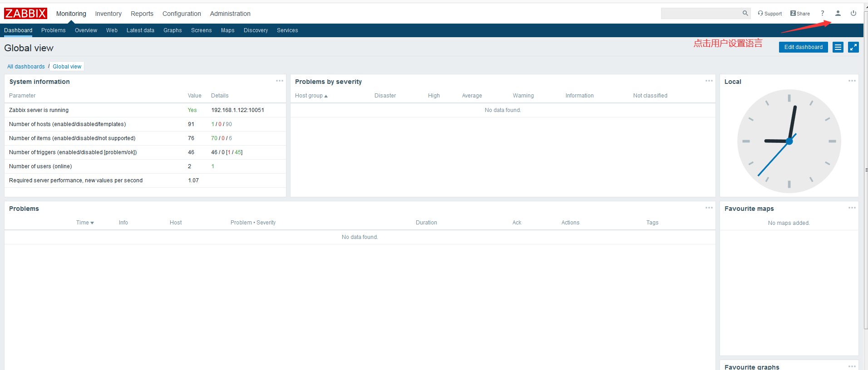Click the Zabbix logo
868x370 pixels.
click(x=25, y=14)
